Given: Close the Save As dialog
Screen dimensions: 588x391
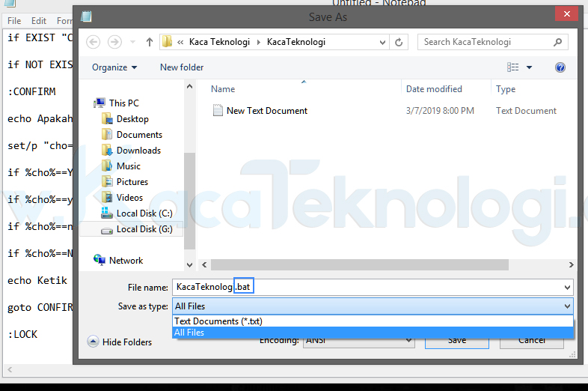Looking at the screenshot, I should [566, 14].
